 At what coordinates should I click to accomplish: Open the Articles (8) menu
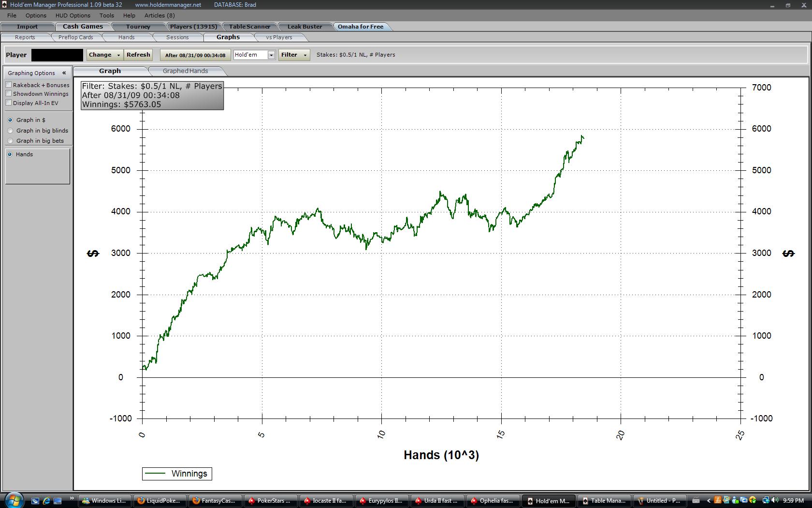159,15
